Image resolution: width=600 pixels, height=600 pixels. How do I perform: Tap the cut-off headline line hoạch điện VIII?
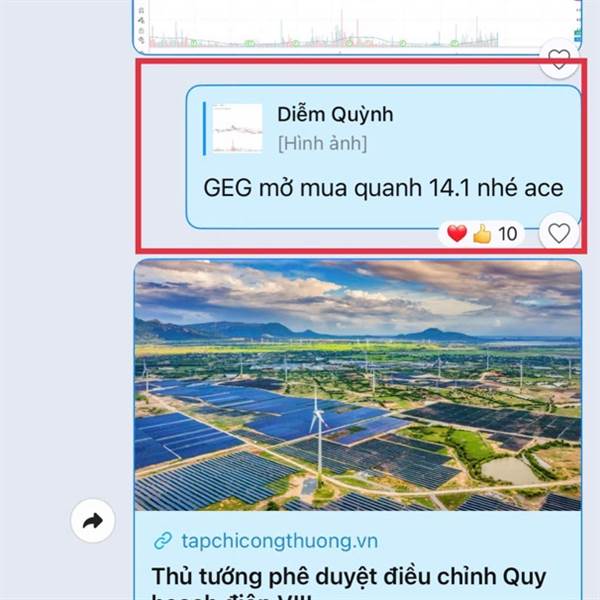pos(232,596)
